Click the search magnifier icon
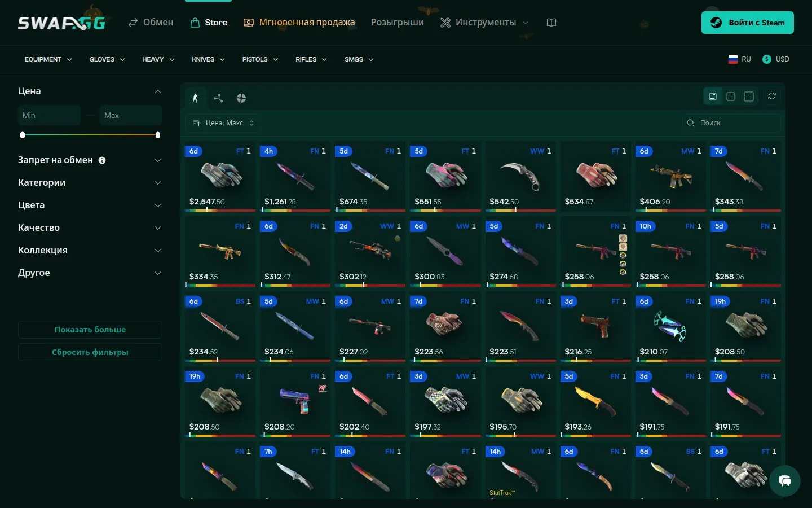Screen dimensions: 812x508 pos(691,123)
